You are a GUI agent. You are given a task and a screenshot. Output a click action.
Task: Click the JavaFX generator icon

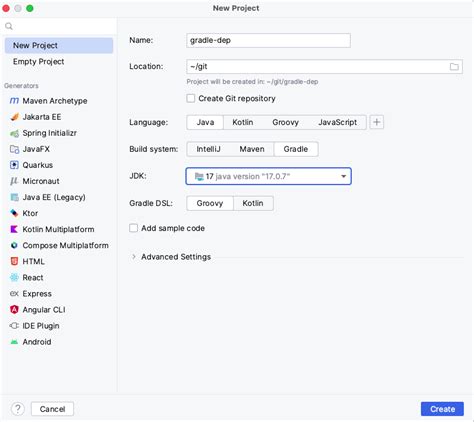point(14,149)
